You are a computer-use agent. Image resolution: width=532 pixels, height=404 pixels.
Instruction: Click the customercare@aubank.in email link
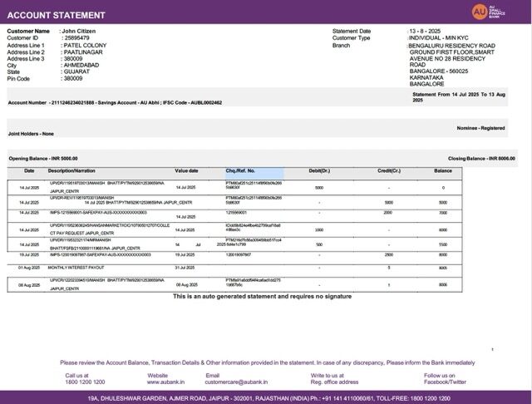[236, 382]
